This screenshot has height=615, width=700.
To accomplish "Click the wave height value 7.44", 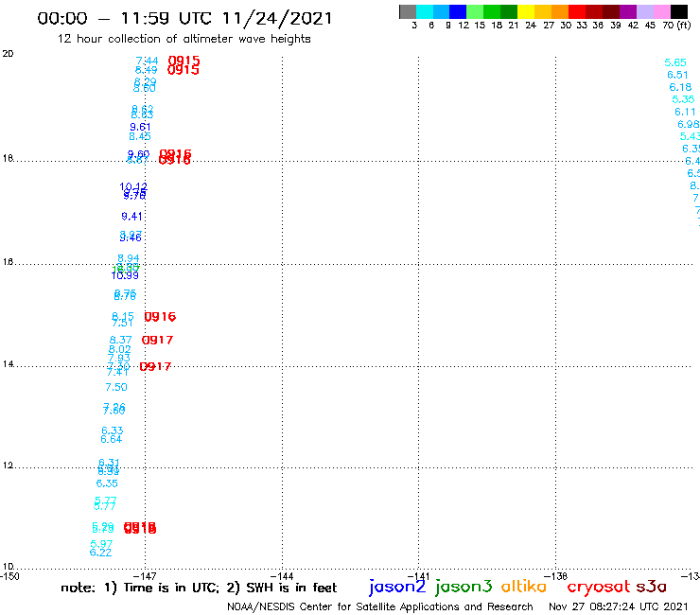I will [x=147, y=61].
